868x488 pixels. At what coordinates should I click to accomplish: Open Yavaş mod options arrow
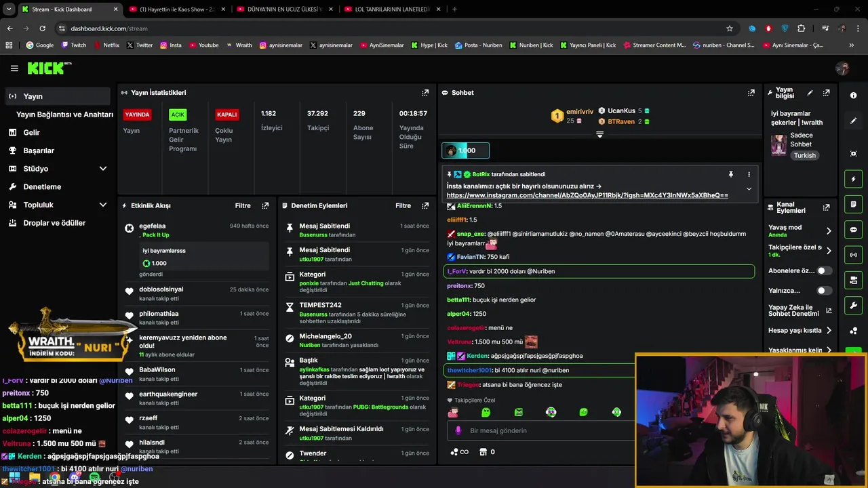pos(829,230)
